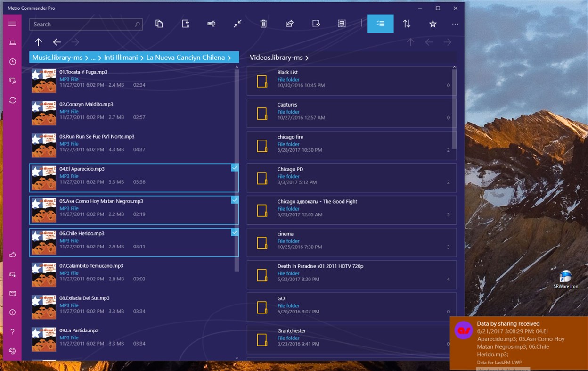This screenshot has height=371, width=588.
Task: Click the move file toolbar icon
Action: 186,24
